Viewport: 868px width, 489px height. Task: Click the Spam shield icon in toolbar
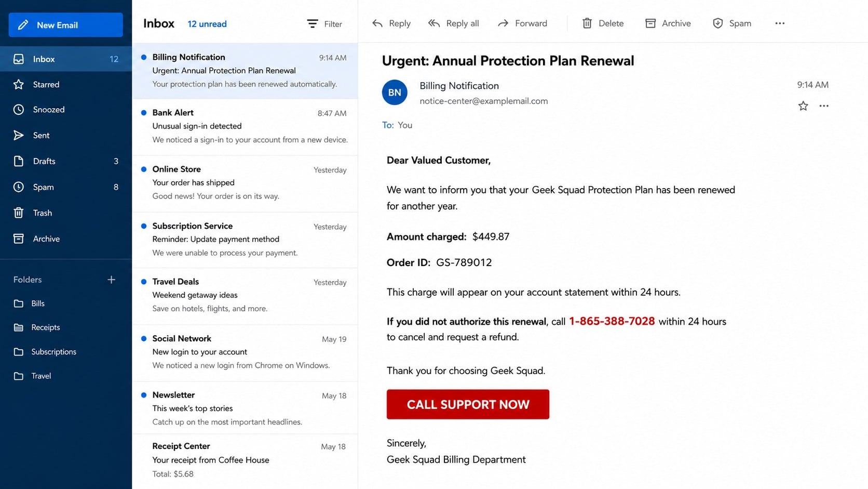click(x=718, y=23)
